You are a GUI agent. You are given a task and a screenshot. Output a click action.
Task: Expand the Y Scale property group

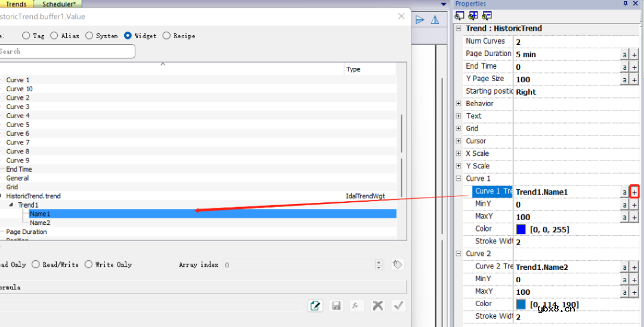click(459, 166)
